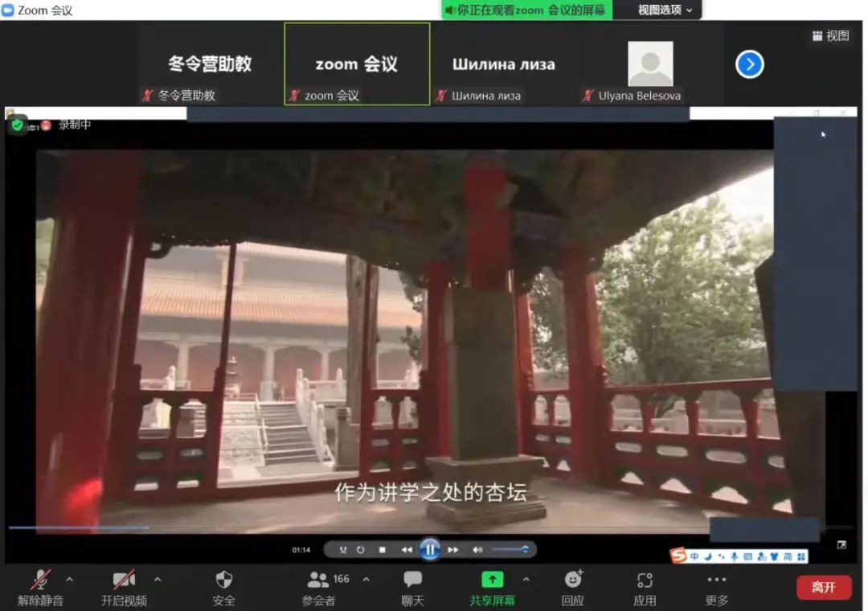Mute the video player speaker icon

tap(477, 550)
